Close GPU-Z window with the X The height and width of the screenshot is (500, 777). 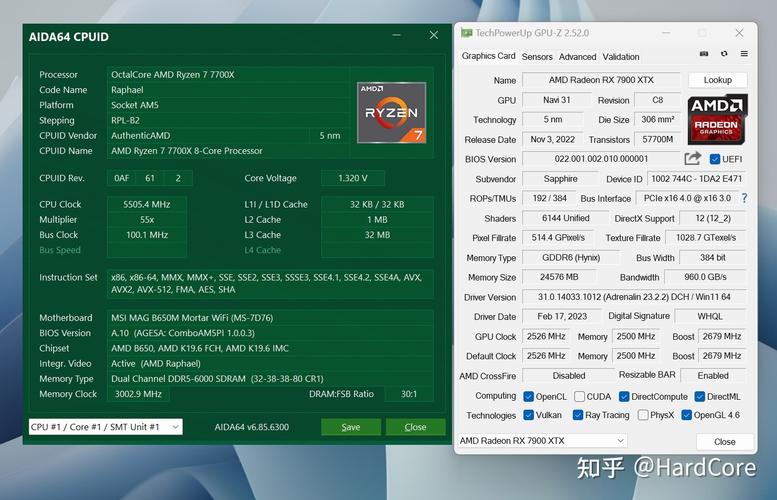[739, 33]
